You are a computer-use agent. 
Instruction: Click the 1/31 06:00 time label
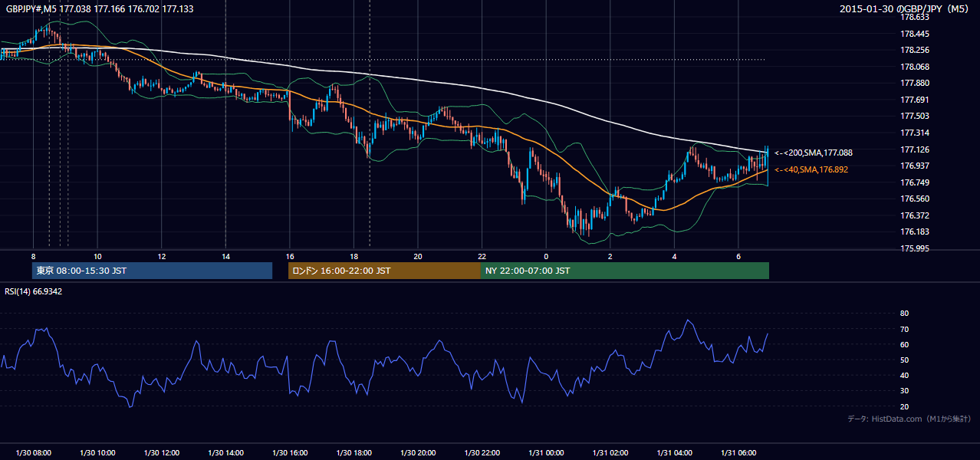click(738, 452)
